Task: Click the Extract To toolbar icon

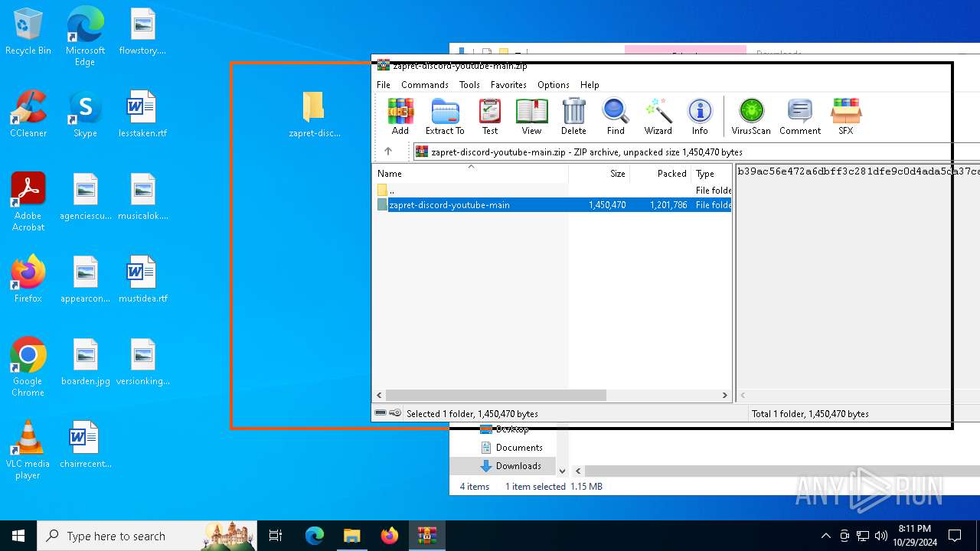Action: [x=445, y=116]
